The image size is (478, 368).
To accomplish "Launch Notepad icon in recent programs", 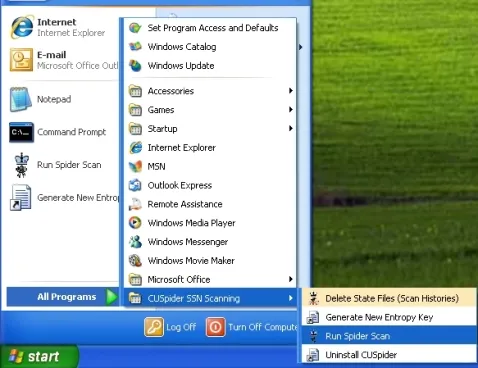I will click(x=21, y=99).
